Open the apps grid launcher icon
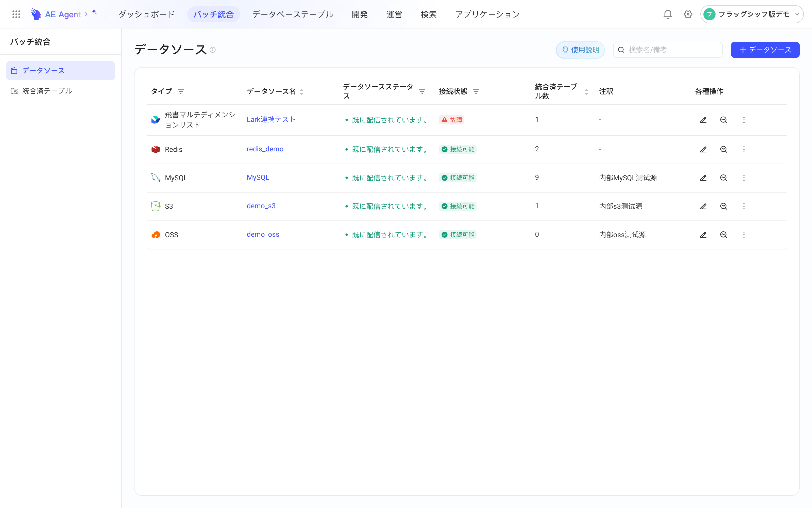Image resolution: width=812 pixels, height=508 pixels. [x=16, y=14]
